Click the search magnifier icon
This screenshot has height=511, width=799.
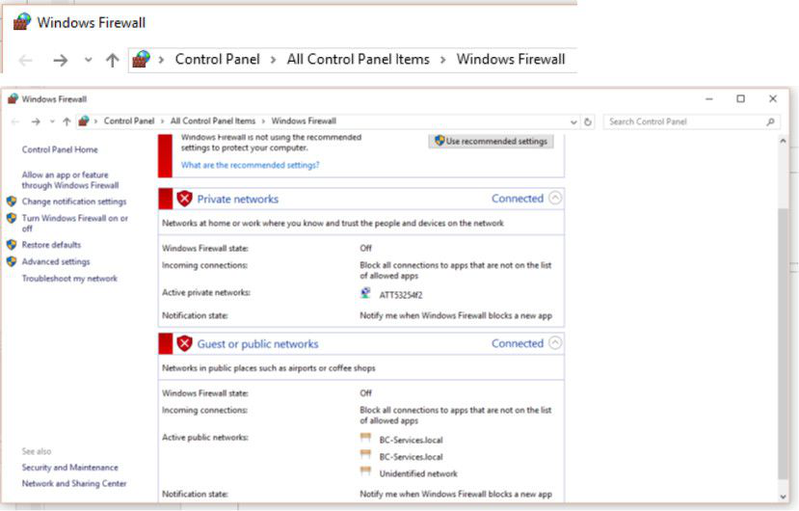click(x=770, y=122)
